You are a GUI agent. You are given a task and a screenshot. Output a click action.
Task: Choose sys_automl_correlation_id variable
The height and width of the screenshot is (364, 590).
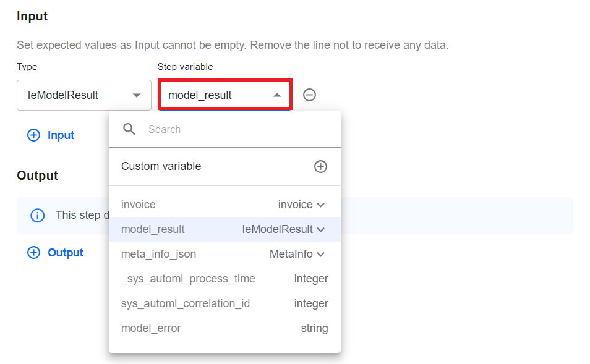(x=224, y=303)
